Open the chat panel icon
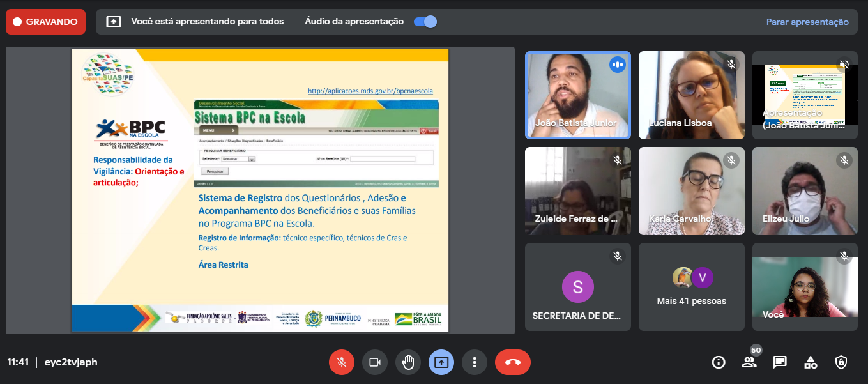This screenshot has width=868, height=384. click(x=780, y=362)
